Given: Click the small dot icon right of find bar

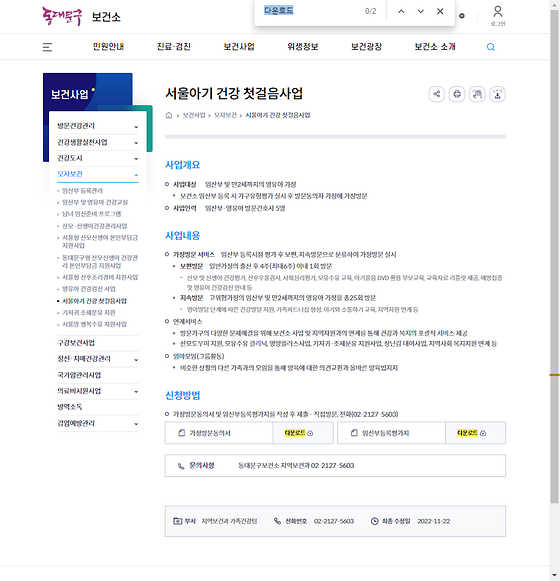Looking at the screenshot, I should point(462,16).
